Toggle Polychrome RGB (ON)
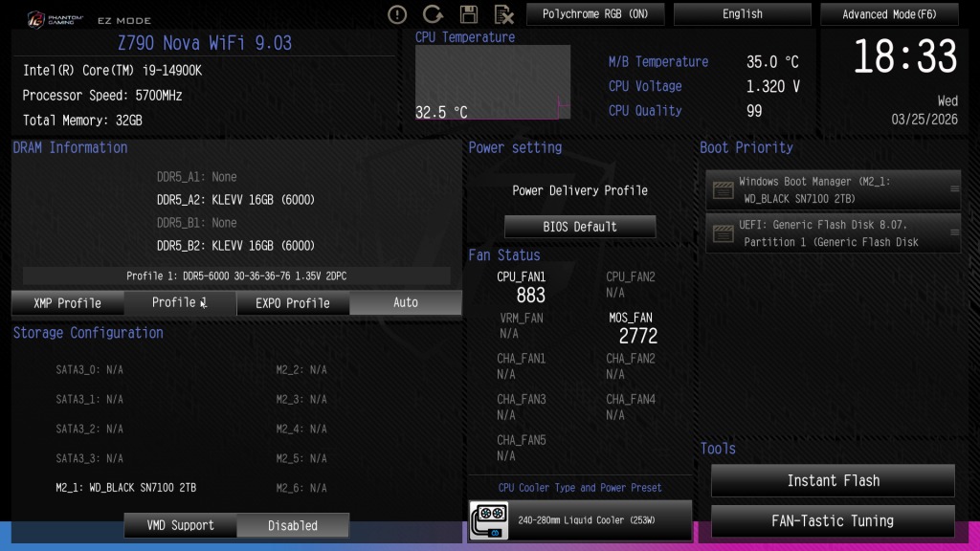Screen dimensions: 980x551 click(x=595, y=13)
